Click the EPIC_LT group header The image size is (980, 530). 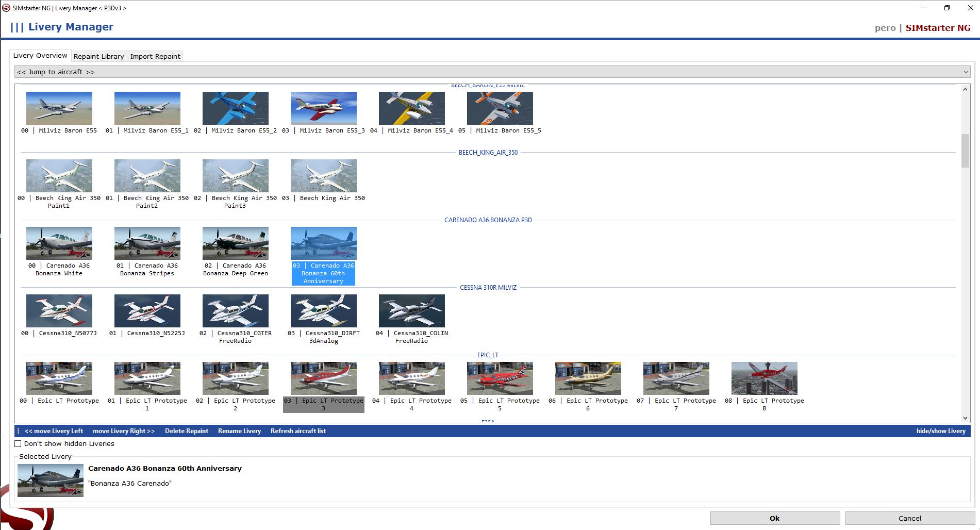coord(488,355)
